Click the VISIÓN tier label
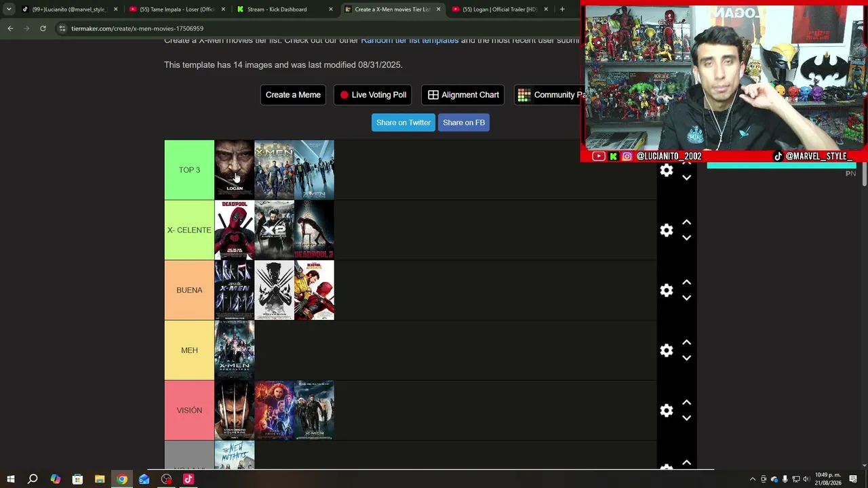868x488 pixels. pos(189,411)
